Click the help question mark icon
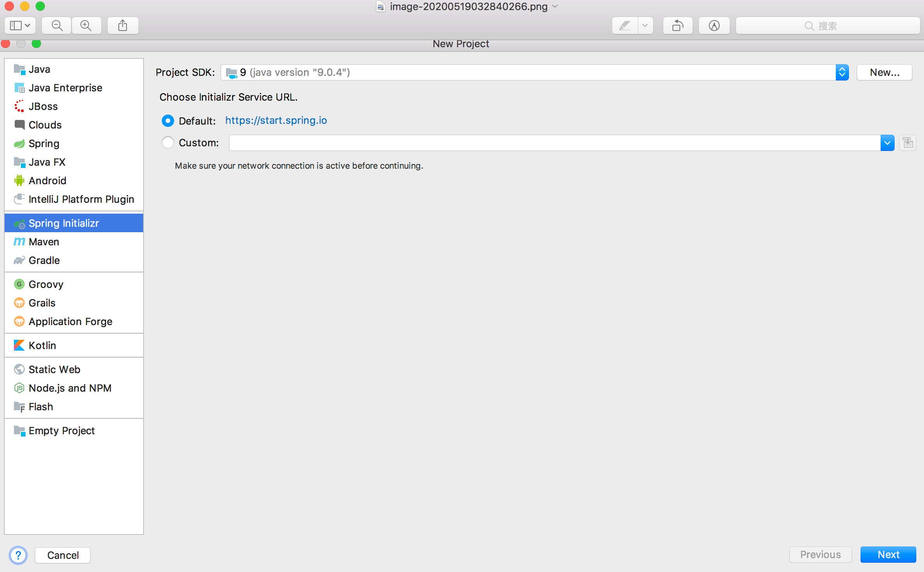924x572 pixels. (18, 555)
